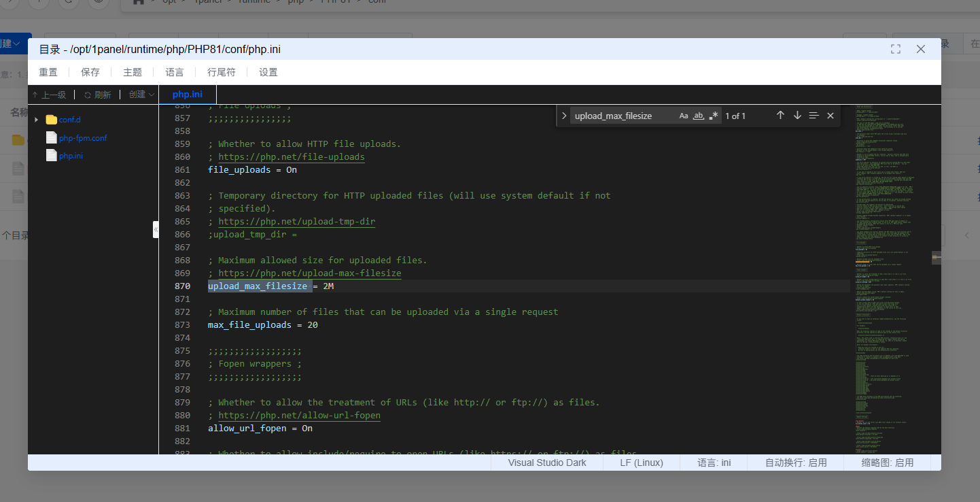Select the php.ini editor tab

click(187, 95)
